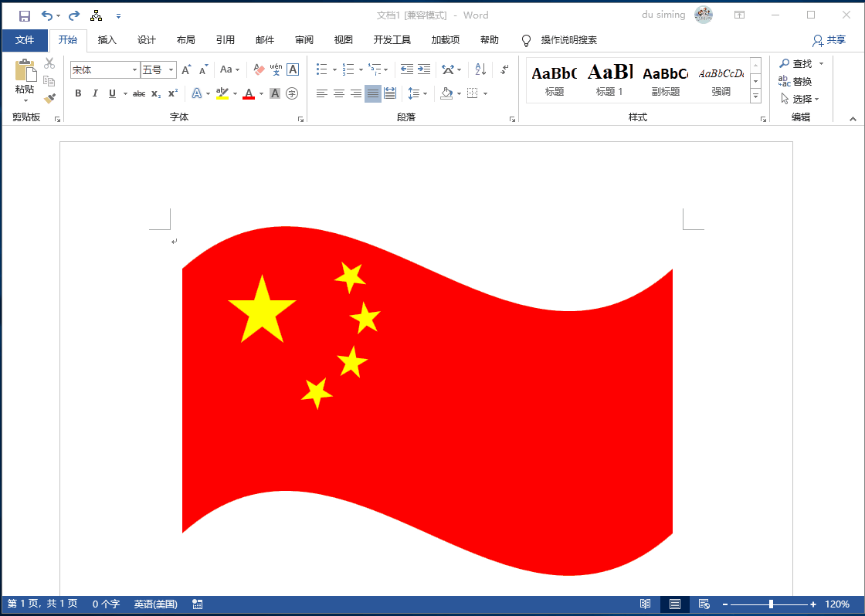Switch to Web Layout view
This screenshot has width=865, height=616.
pyautogui.click(x=704, y=604)
